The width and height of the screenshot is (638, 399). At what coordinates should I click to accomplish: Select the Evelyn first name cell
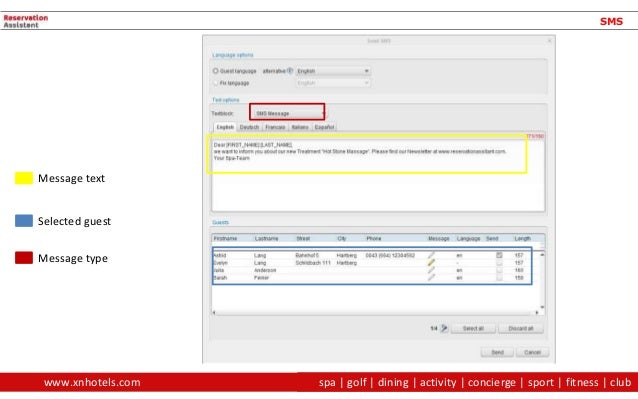(x=220, y=263)
